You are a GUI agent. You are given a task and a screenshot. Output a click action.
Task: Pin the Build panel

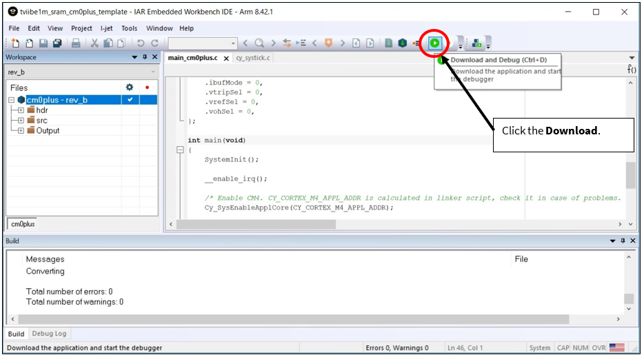[623, 241]
